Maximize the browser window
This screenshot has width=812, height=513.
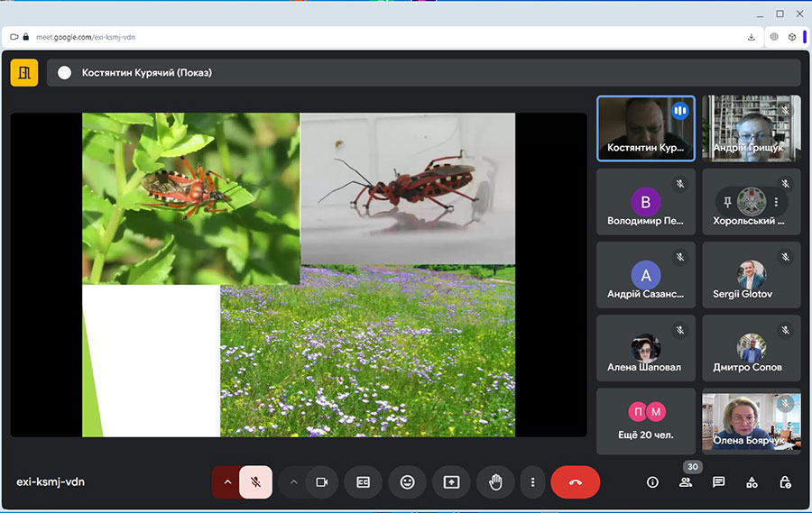point(780,14)
